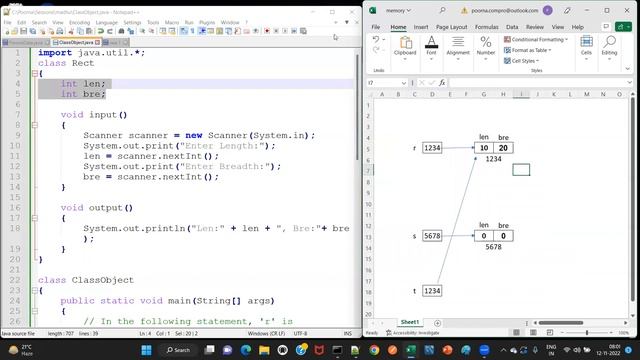The width and height of the screenshot is (640, 360).
Task: Click the cell with value 20 under bre
Action: (x=503, y=148)
